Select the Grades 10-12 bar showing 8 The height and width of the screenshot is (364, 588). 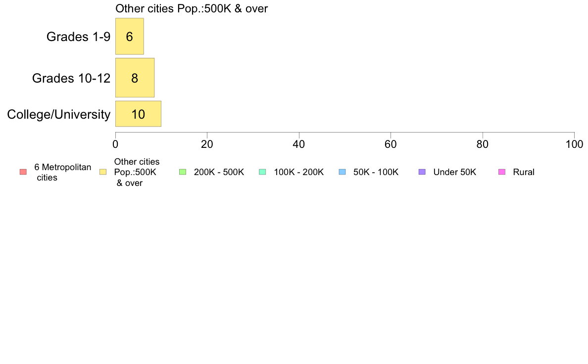coord(135,78)
